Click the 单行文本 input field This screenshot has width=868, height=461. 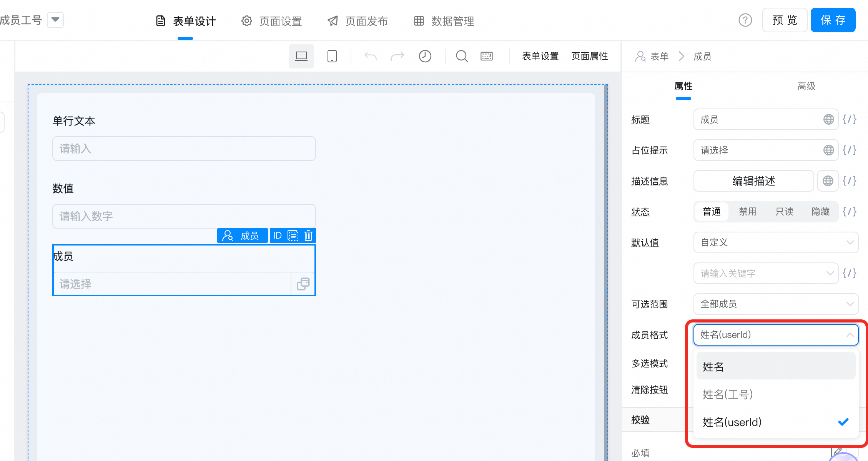(184, 149)
